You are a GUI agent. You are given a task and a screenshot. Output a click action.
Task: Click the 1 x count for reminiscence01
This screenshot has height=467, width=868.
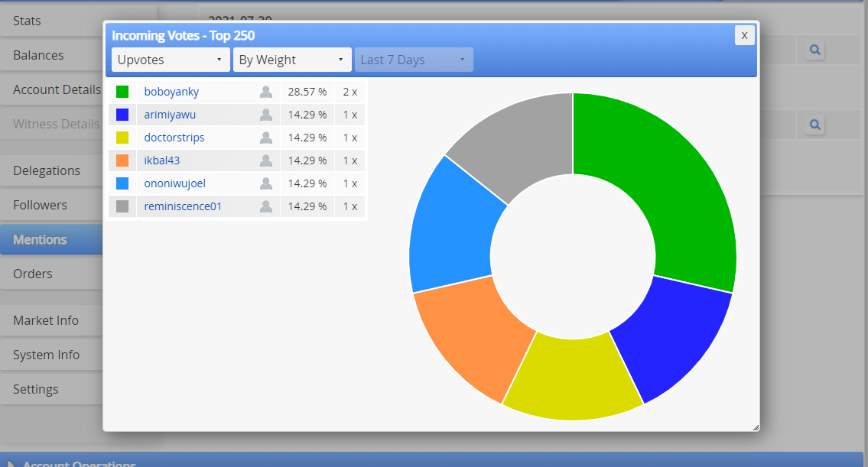tap(349, 206)
